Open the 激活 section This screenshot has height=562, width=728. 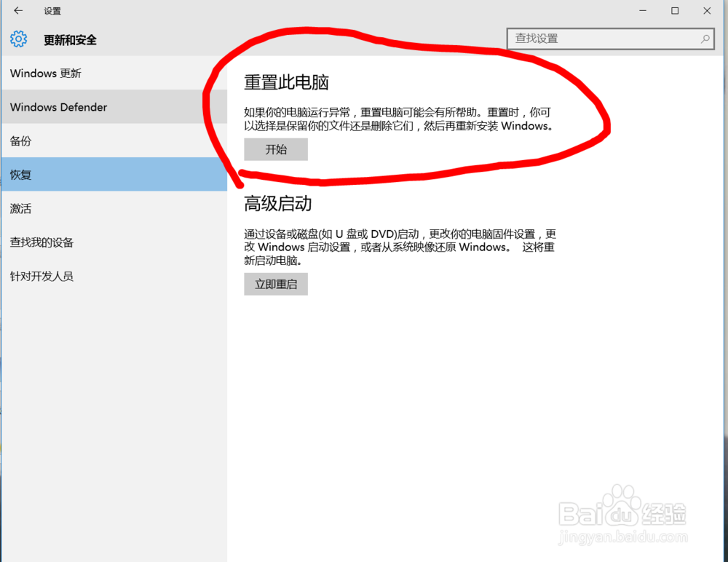pyautogui.click(x=114, y=208)
